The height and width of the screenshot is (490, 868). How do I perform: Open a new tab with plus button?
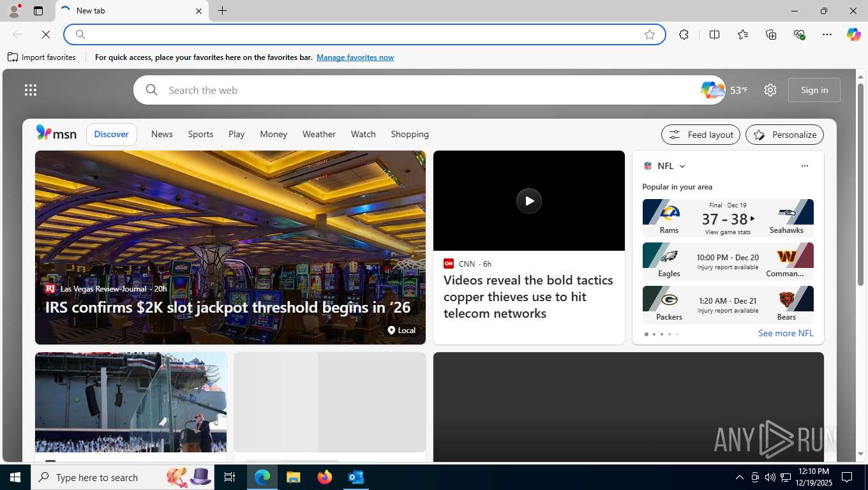(222, 11)
